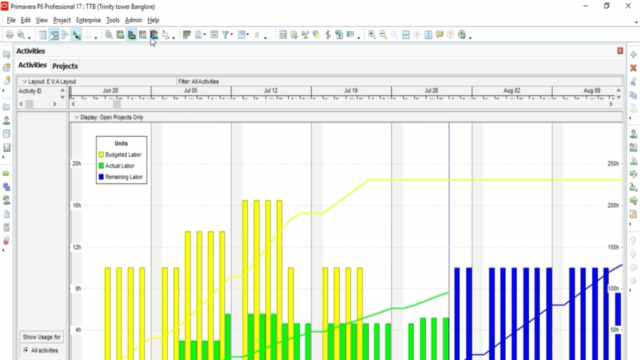Open the overflow arrow after the Trace Logic icon
The width and height of the screenshot is (640, 360).
tap(173, 38)
